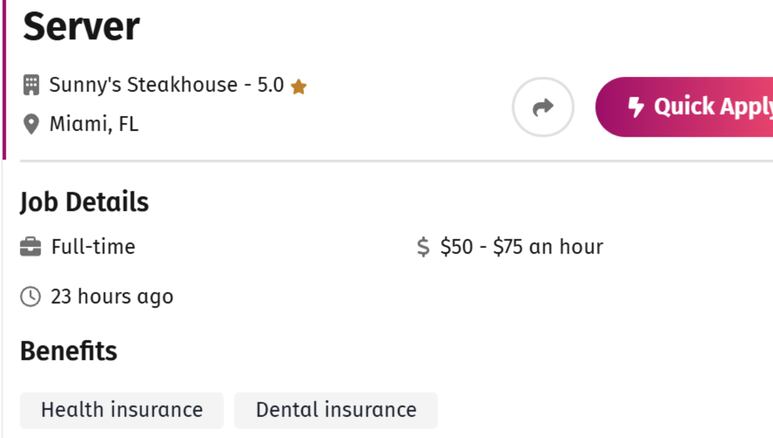
Task: Click the dollar sign salary icon
Action: pyautogui.click(x=423, y=247)
